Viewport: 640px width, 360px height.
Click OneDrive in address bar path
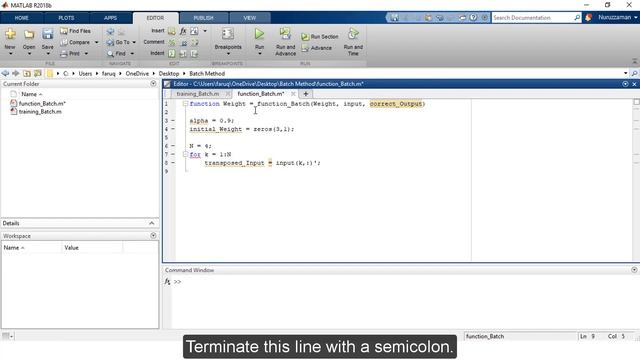click(137, 73)
